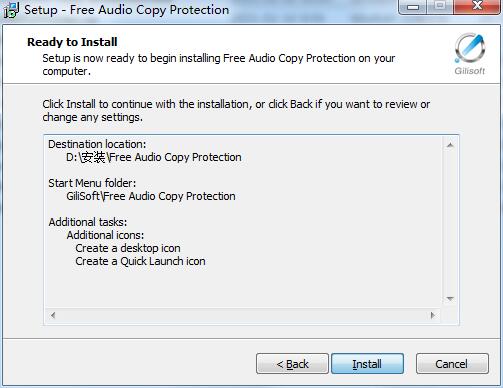
Task: Click the summary box down arrow
Action: point(450,299)
